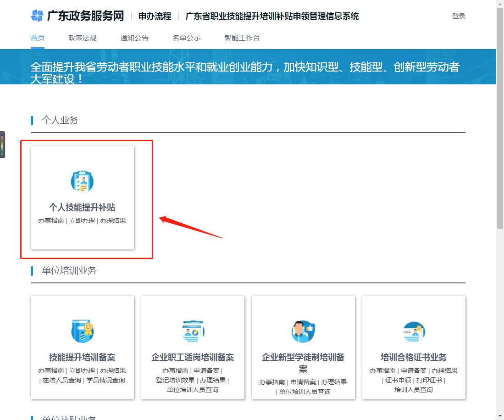The width and height of the screenshot is (504, 420).
Task: Click the 单位培训业务 section heading
Action: [69, 271]
